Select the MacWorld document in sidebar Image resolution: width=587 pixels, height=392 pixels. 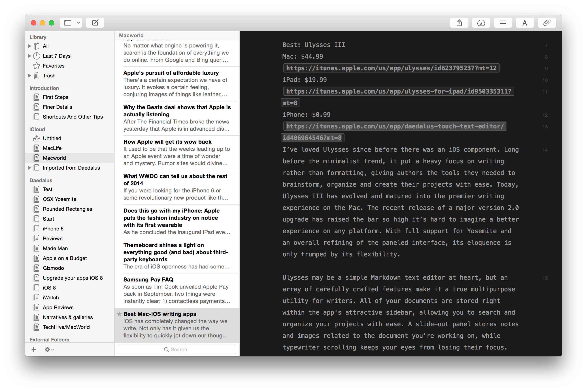54,158
